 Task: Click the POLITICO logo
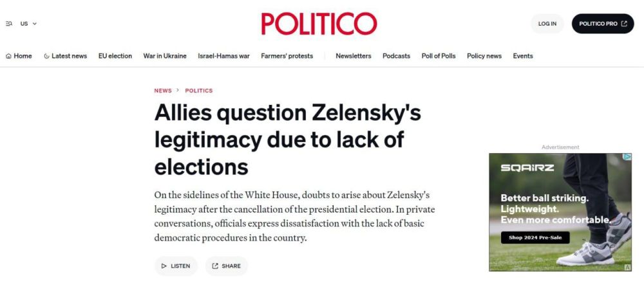tap(319, 24)
